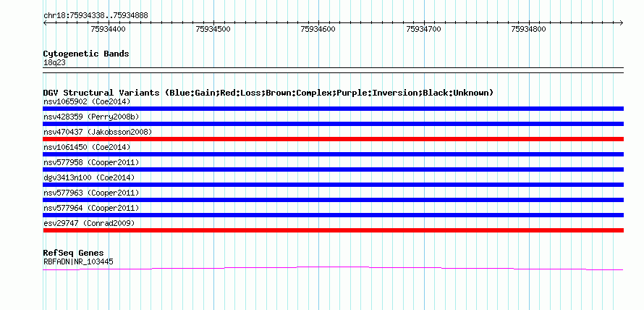Click the chr18:75934338..75934888 region label
The image size is (644, 310).
[x=96, y=16]
